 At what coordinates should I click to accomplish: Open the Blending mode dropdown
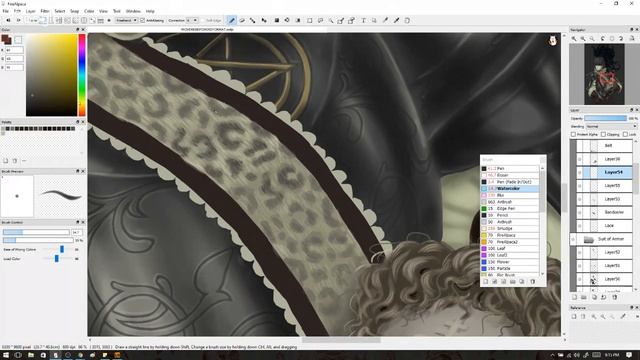[x=611, y=127]
